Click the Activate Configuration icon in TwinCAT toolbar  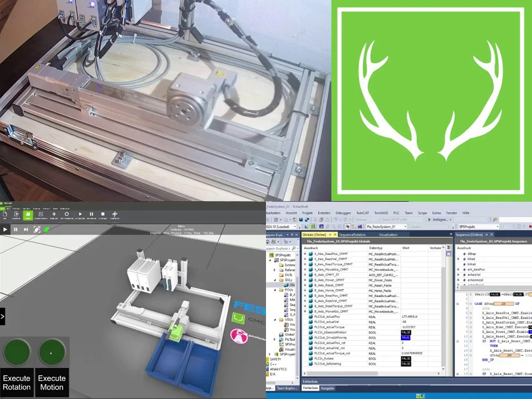(306, 227)
